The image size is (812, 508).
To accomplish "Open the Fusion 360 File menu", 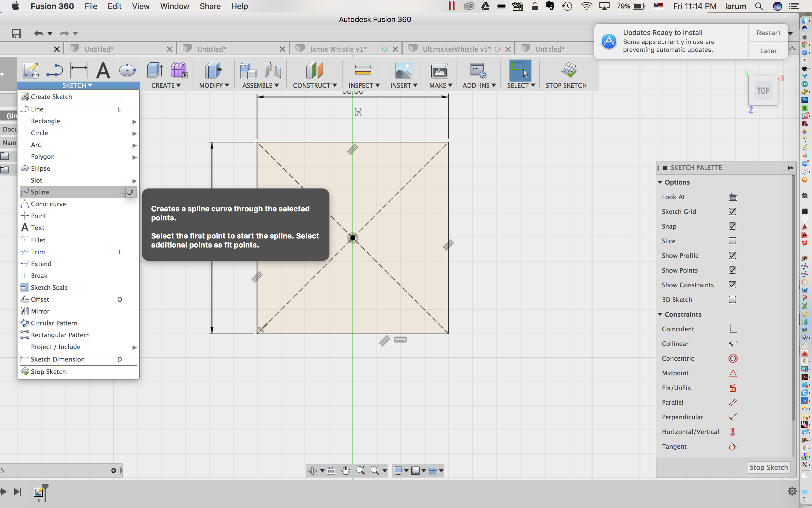I will click(91, 6).
